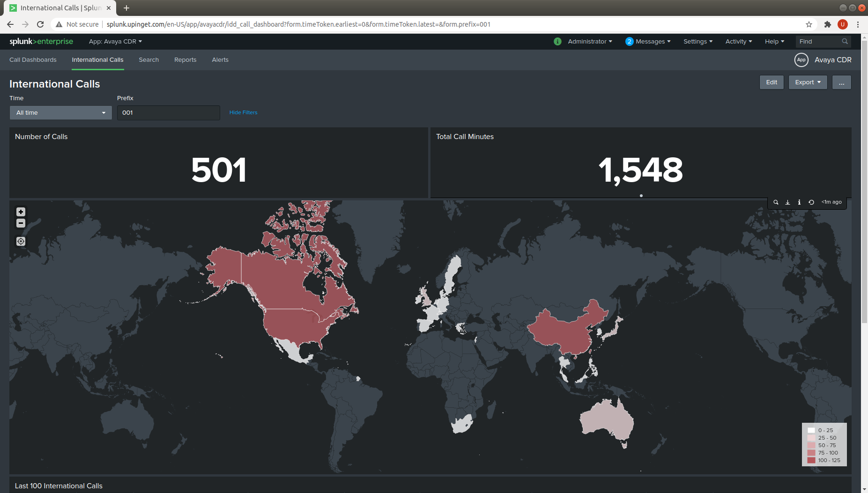Click the Find search magnifier icon
Viewport: 868px width, 493px height.
point(845,41)
